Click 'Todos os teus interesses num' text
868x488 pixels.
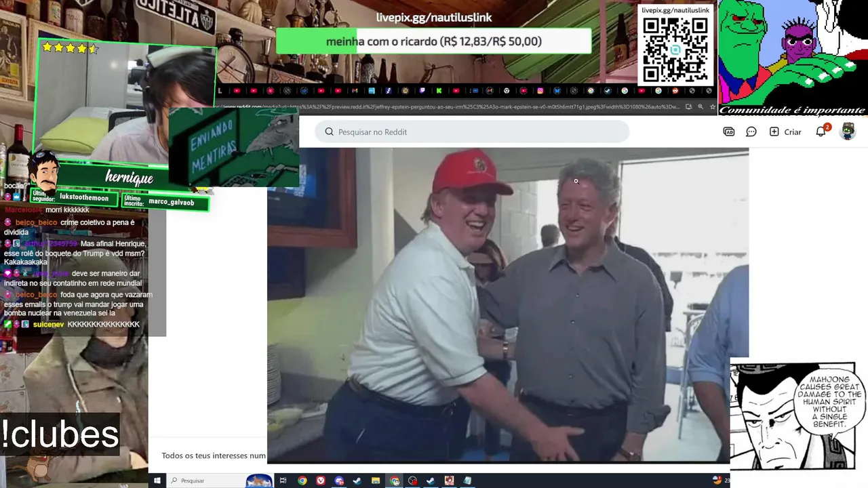click(x=214, y=455)
